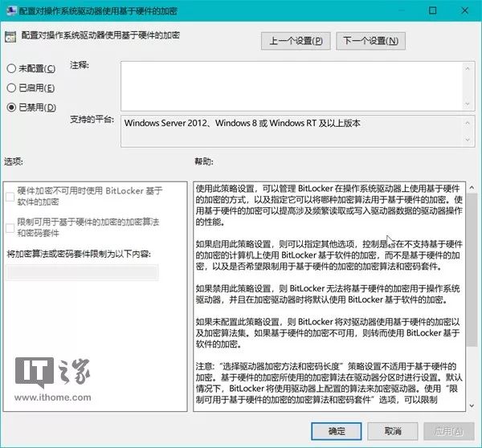
Task: Select the 已启用 radio button
Action: click(x=11, y=88)
